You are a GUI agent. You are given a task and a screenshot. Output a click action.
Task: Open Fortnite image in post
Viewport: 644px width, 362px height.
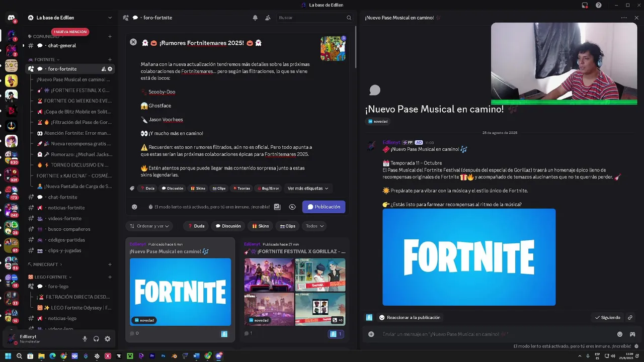point(469,257)
